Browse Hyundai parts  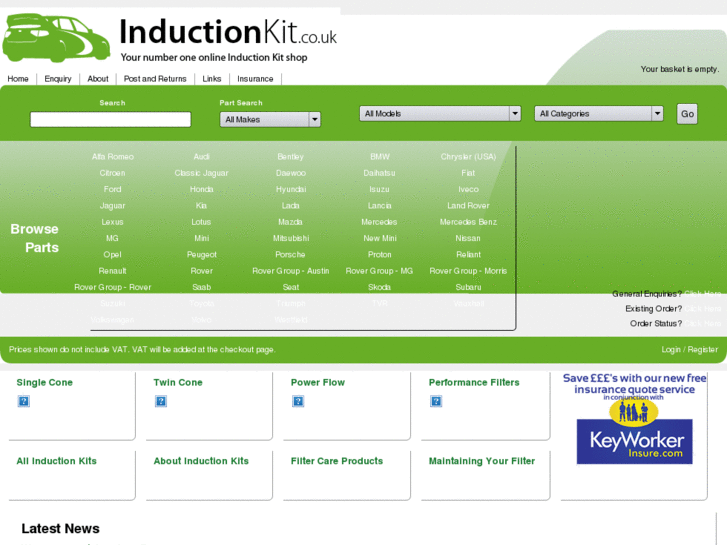[291, 189]
